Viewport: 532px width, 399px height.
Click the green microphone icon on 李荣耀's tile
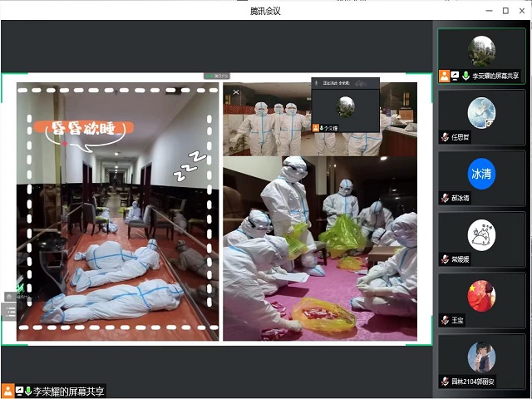pos(465,76)
